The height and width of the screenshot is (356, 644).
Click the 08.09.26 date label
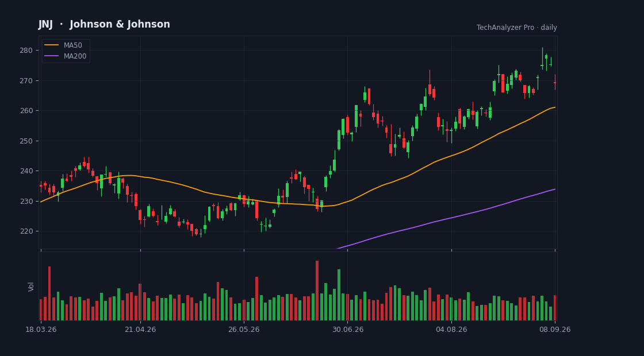tap(555, 330)
